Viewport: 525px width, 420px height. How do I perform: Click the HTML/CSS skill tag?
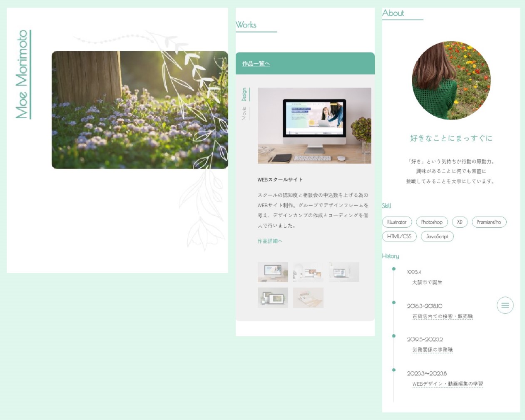(399, 236)
